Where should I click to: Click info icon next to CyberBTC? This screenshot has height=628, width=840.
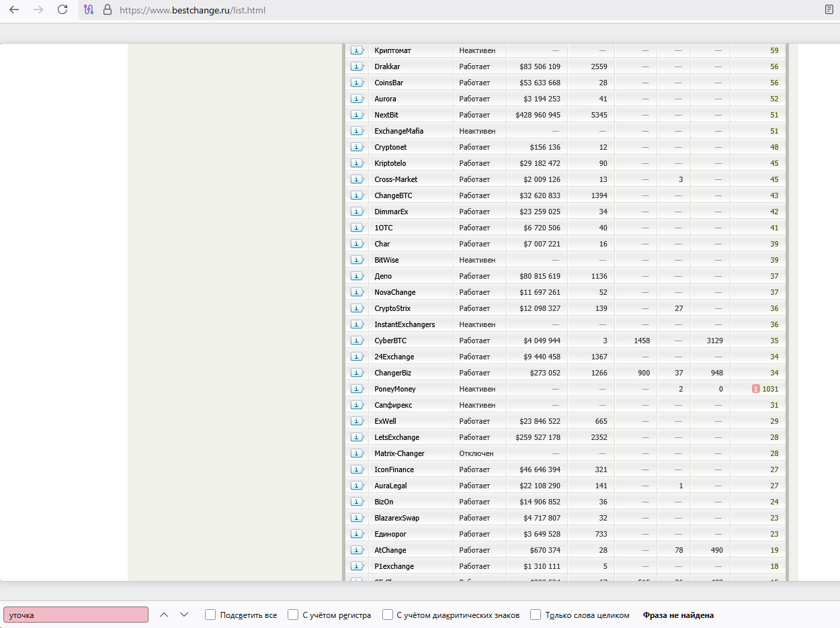click(x=357, y=341)
